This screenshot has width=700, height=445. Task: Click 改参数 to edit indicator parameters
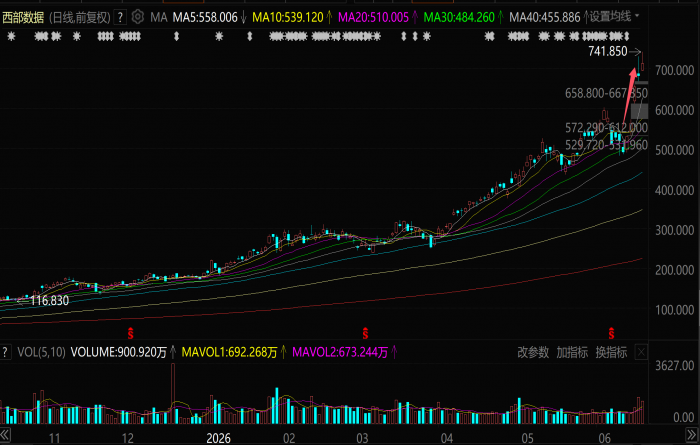coord(533,352)
